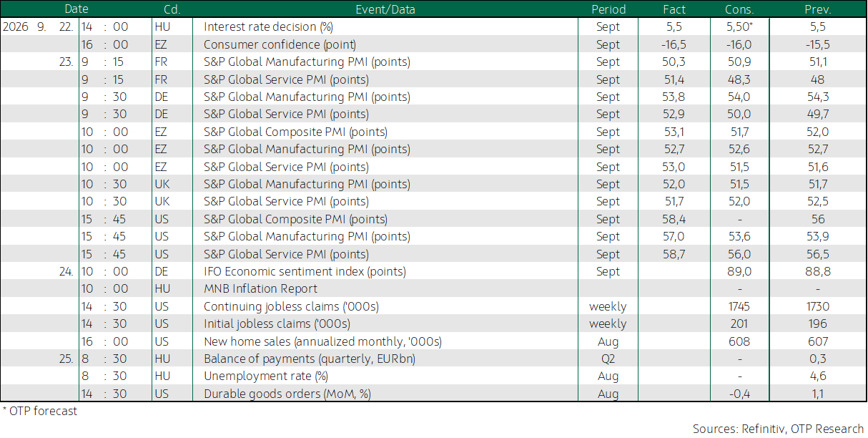Screen dimensions: 868x438
Task: Select the Interest rate decision (%) row
Action: 433,26
